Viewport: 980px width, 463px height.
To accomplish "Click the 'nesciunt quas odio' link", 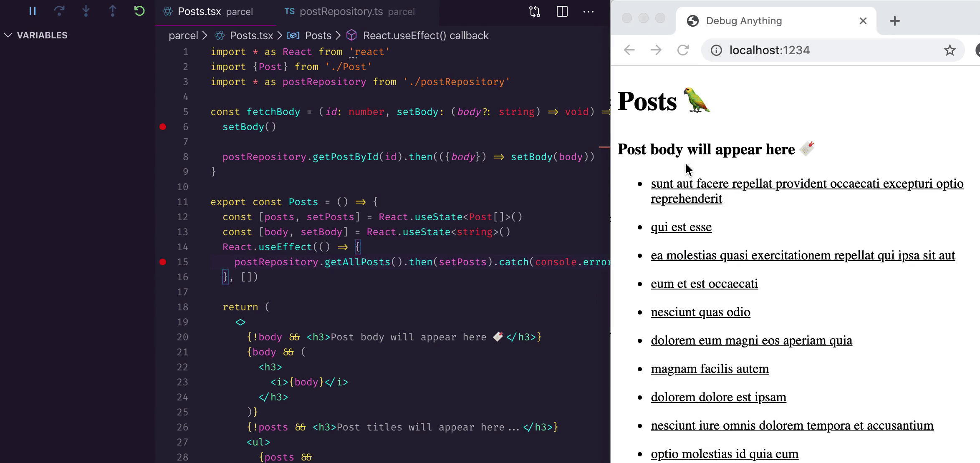I will (x=700, y=312).
